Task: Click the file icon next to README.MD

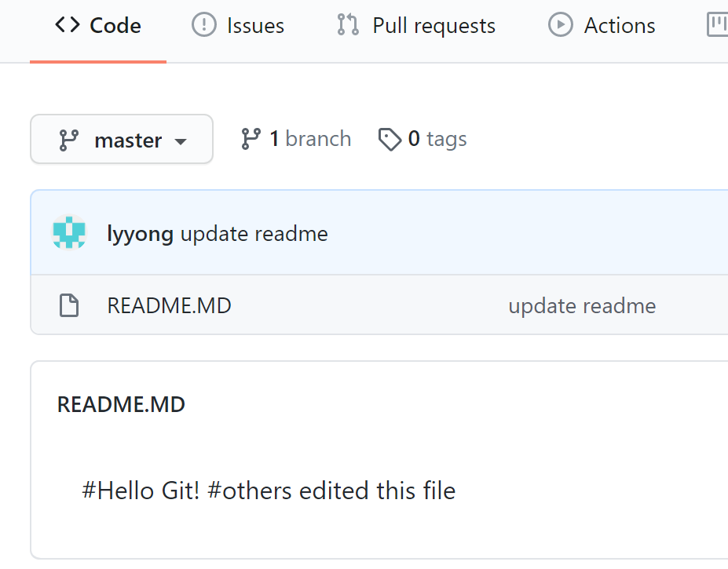Action: [70, 305]
